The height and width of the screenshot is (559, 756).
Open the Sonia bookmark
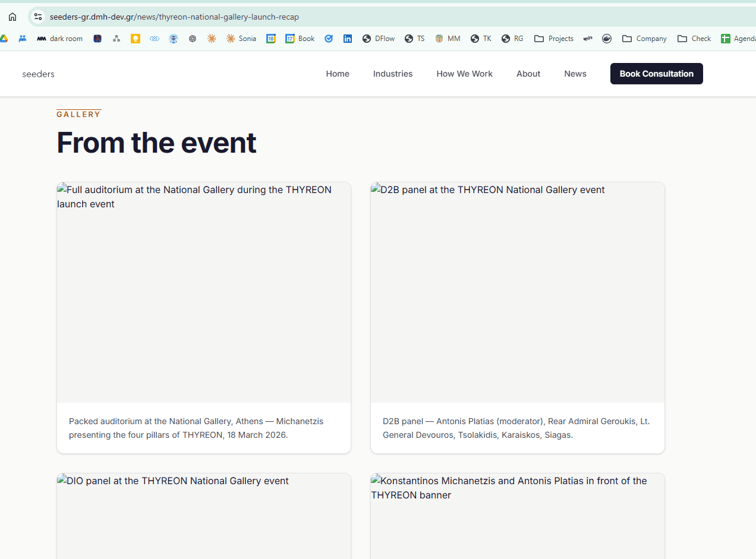pos(241,39)
